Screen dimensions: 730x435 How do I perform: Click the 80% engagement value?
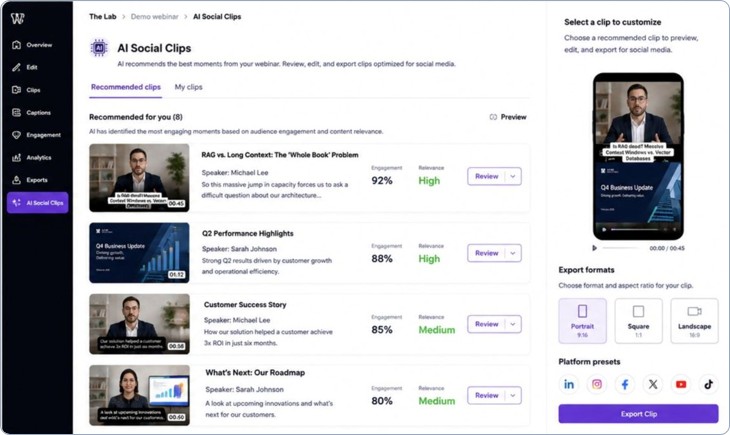382,401
